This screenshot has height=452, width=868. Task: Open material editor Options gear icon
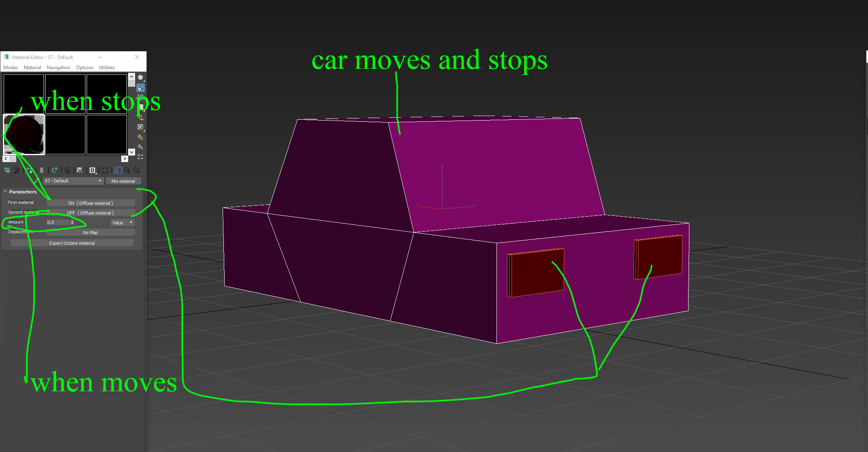(140, 137)
